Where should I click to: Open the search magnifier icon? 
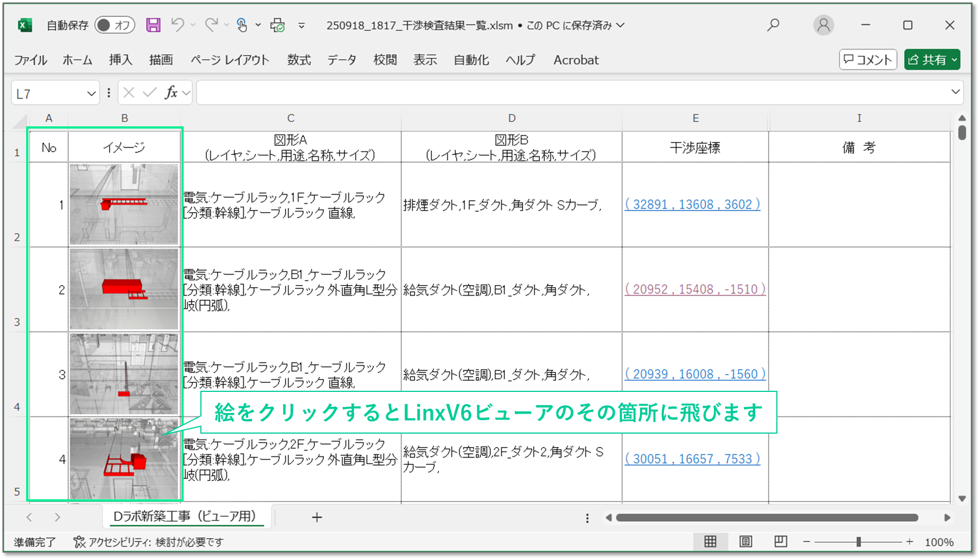coord(773,25)
